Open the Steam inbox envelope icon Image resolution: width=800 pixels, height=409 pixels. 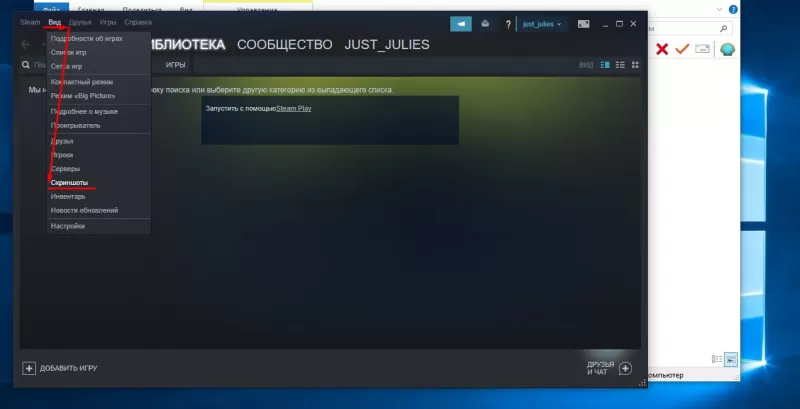(x=485, y=24)
